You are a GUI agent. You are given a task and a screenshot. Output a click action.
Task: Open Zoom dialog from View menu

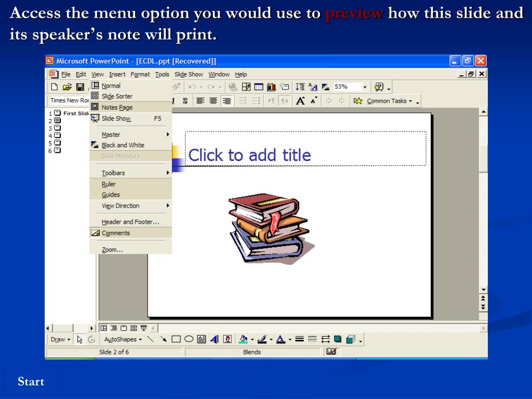(x=130, y=250)
